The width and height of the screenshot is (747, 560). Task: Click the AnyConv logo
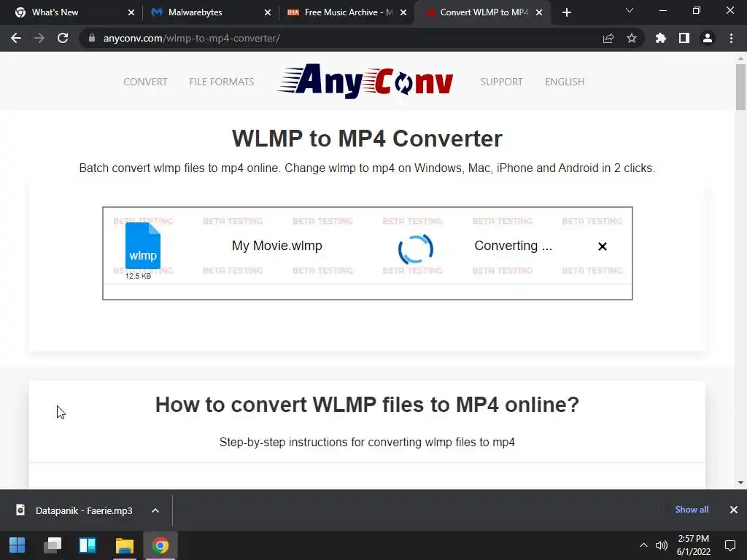(x=365, y=81)
